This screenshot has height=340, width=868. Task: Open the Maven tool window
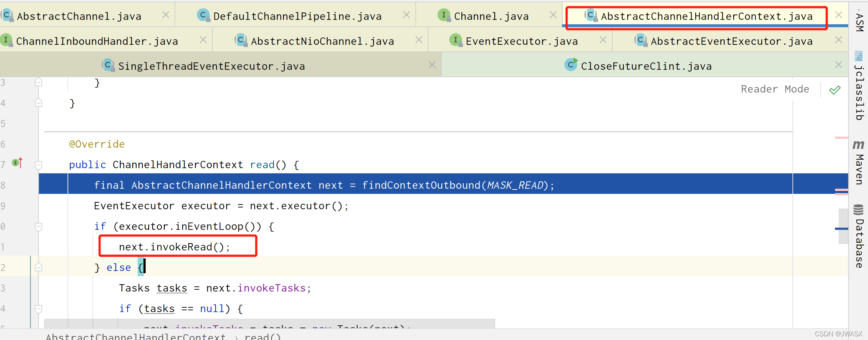coord(859,163)
